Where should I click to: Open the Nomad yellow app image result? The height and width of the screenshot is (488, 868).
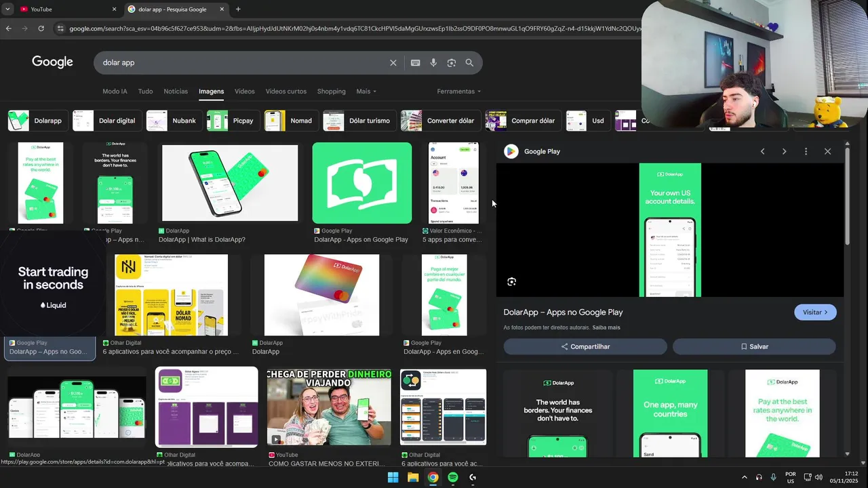coord(171,295)
